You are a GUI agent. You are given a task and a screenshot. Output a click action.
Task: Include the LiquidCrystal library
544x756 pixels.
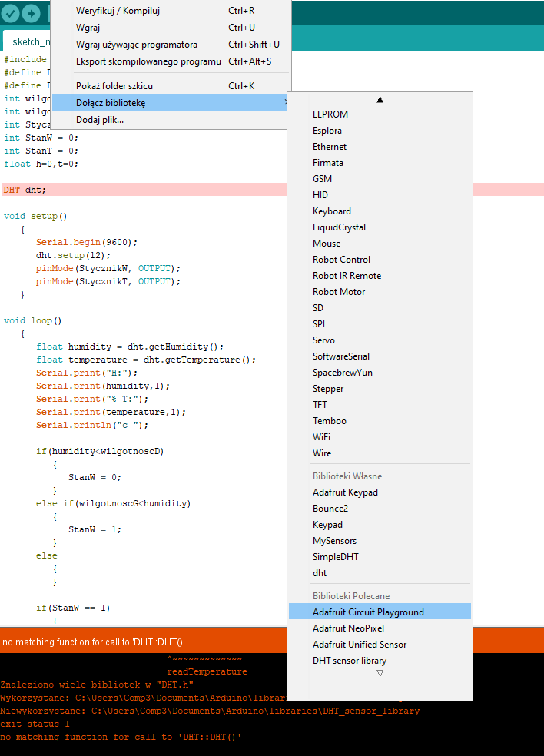(380, 227)
